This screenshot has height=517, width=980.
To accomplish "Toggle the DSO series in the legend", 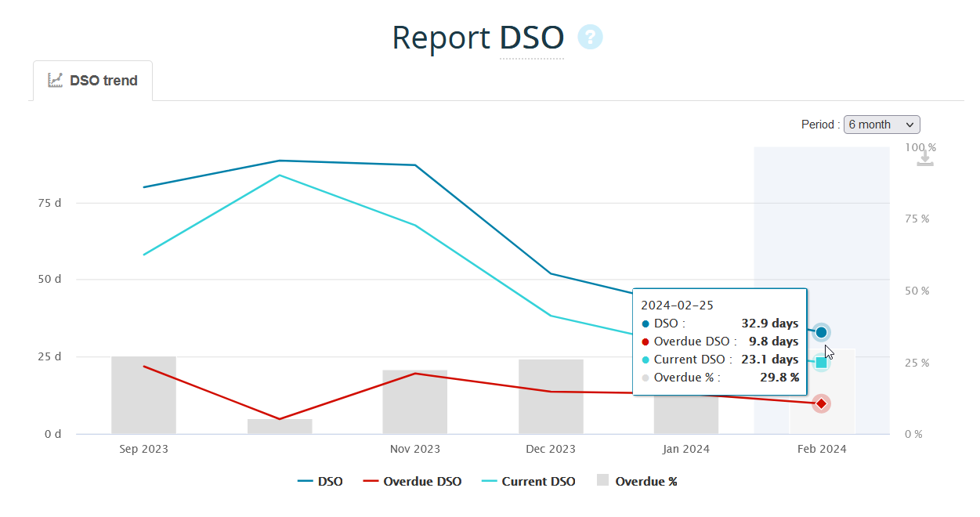I will 320,482.
